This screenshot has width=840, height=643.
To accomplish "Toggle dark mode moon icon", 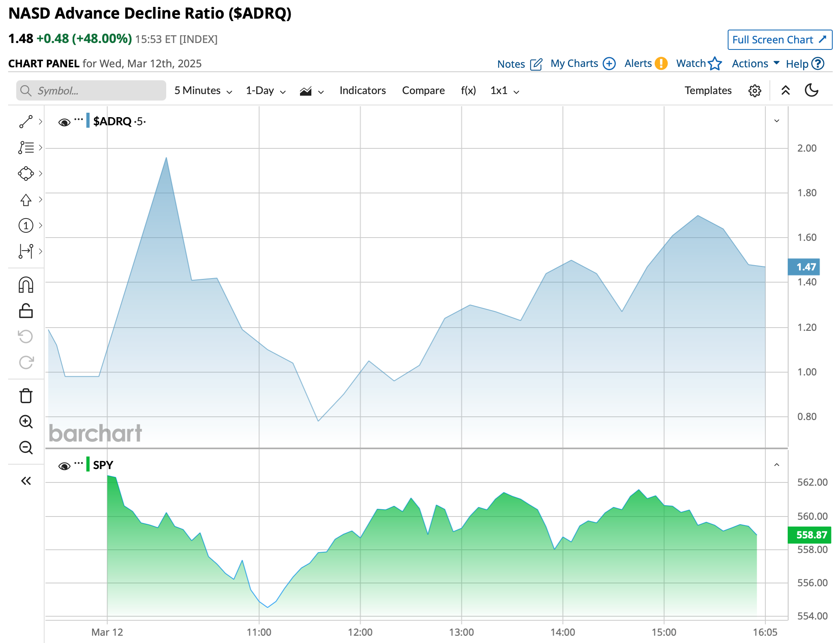I will coord(812,90).
